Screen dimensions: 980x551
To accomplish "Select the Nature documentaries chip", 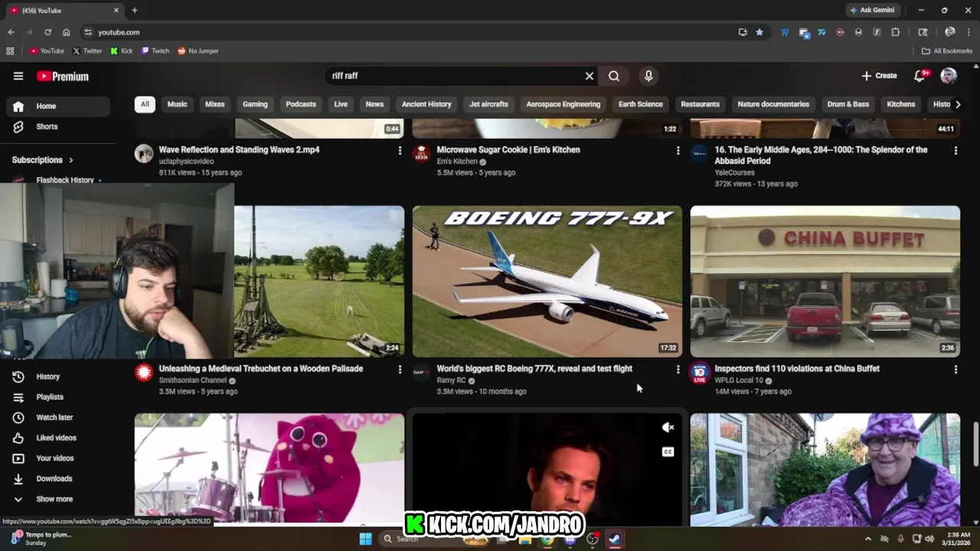I will tap(773, 104).
